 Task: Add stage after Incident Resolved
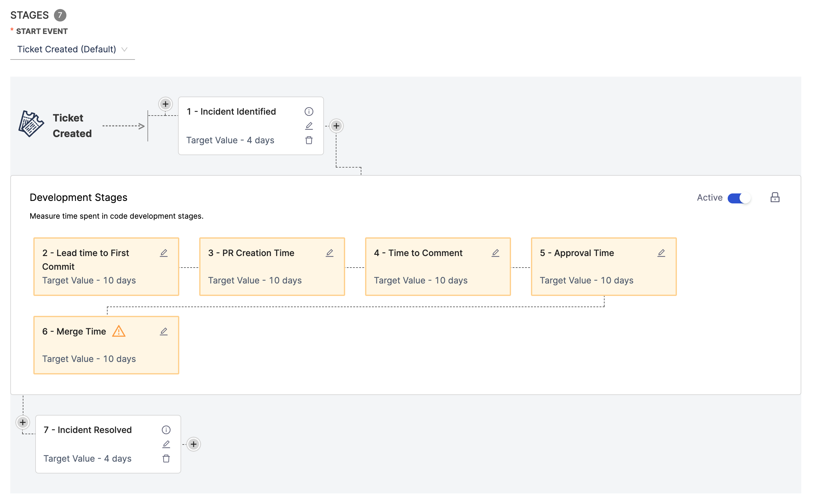pos(193,444)
